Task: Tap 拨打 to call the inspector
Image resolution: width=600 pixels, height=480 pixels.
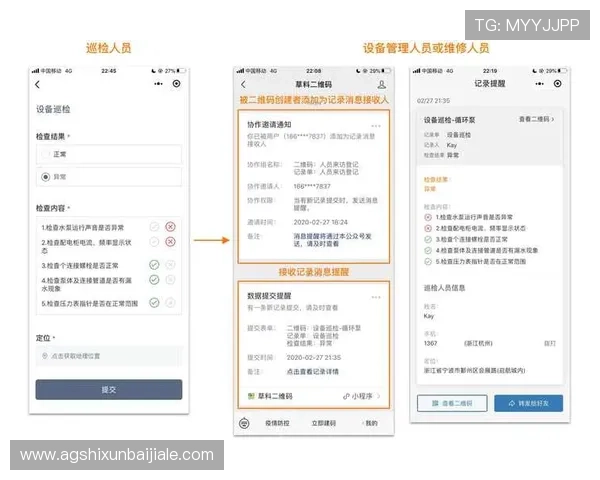Action: pos(550,343)
